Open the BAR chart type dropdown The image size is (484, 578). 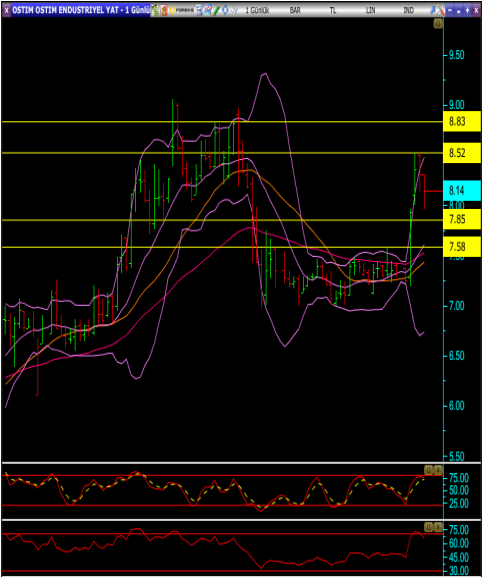click(295, 10)
